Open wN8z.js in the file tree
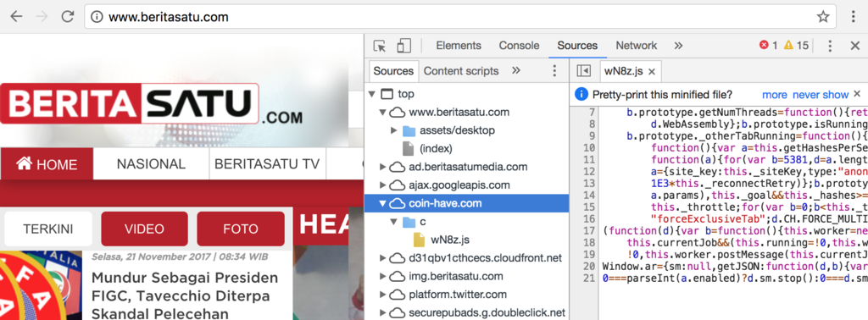868x320 pixels. pos(451,240)
